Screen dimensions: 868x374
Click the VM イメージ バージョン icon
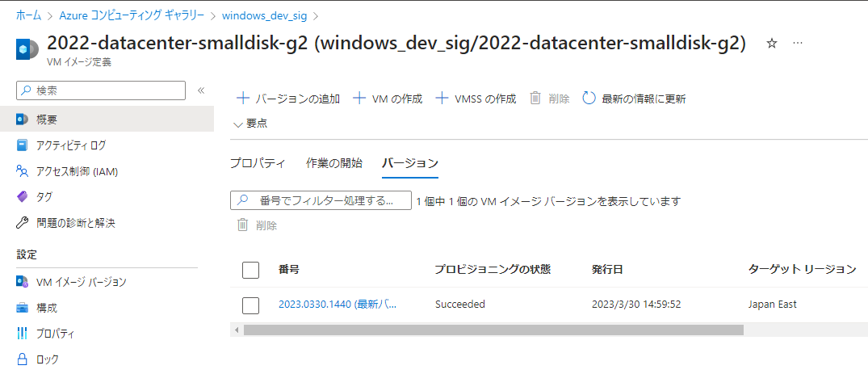22,282
